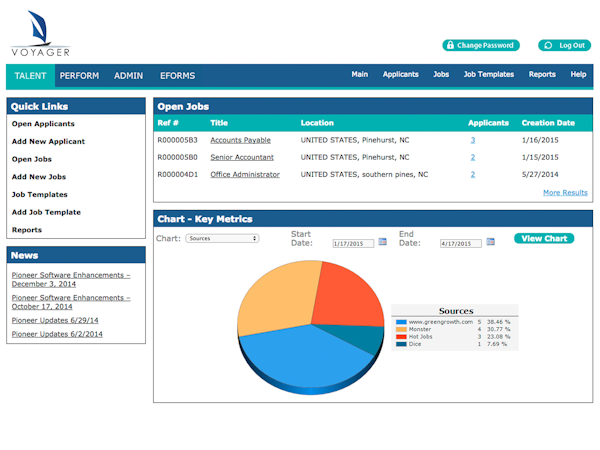View applicants count for Senior Accountant
The image size is (600, 450).
click(473, 157)
